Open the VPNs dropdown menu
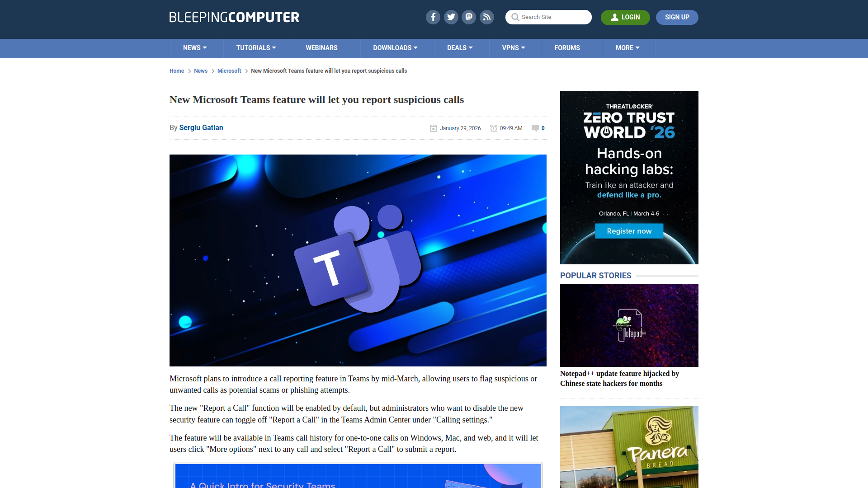This screenshot has height=488, width=868. pyautogui.click(x=514, y=48)
